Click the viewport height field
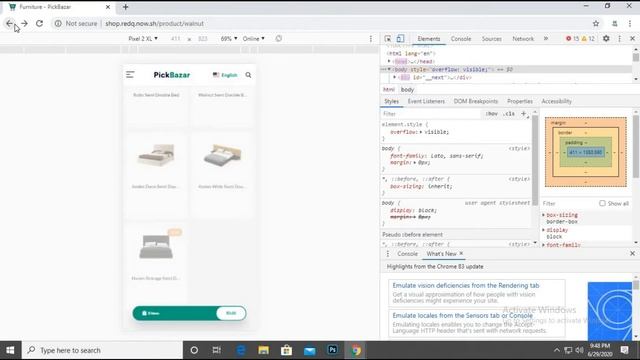The height and width of the screenshot is (360, 640). point(202,38)
